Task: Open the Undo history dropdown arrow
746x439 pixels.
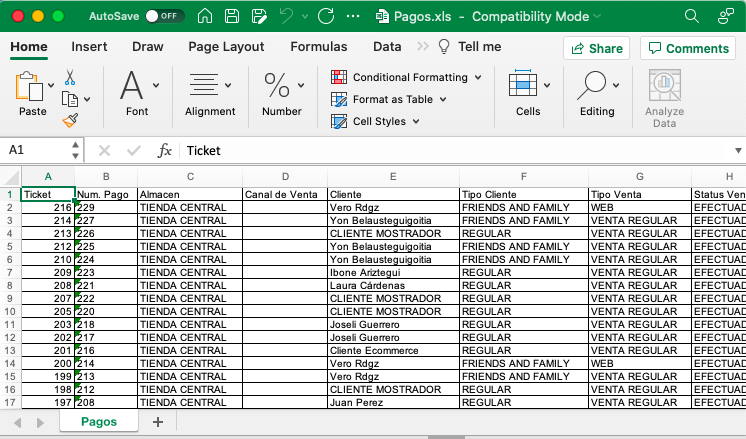Action: coord(305,17)
